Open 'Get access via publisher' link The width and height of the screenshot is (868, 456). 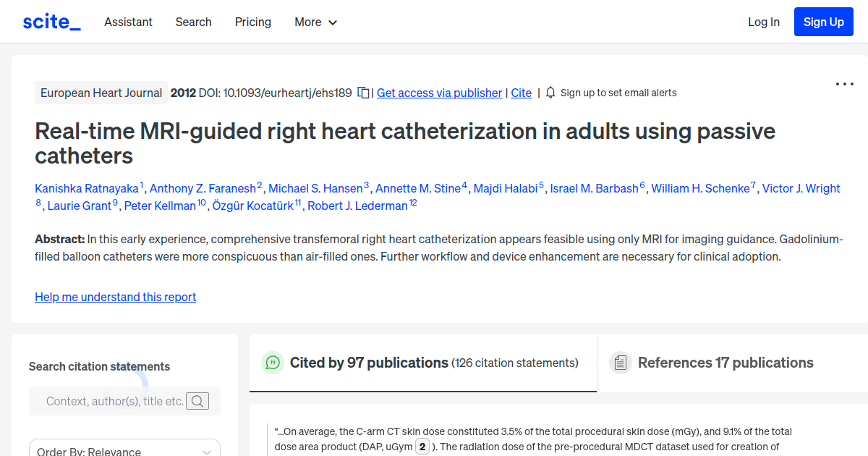click(439, 93)
